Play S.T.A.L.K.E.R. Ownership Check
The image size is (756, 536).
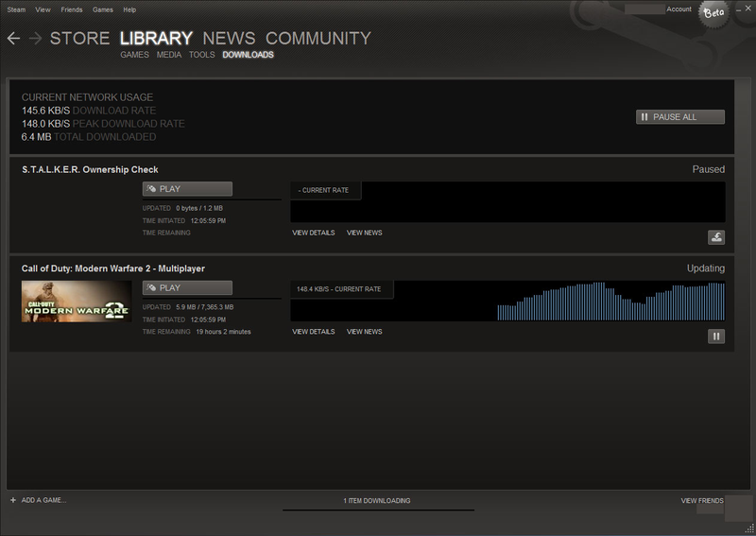(187, 189)
